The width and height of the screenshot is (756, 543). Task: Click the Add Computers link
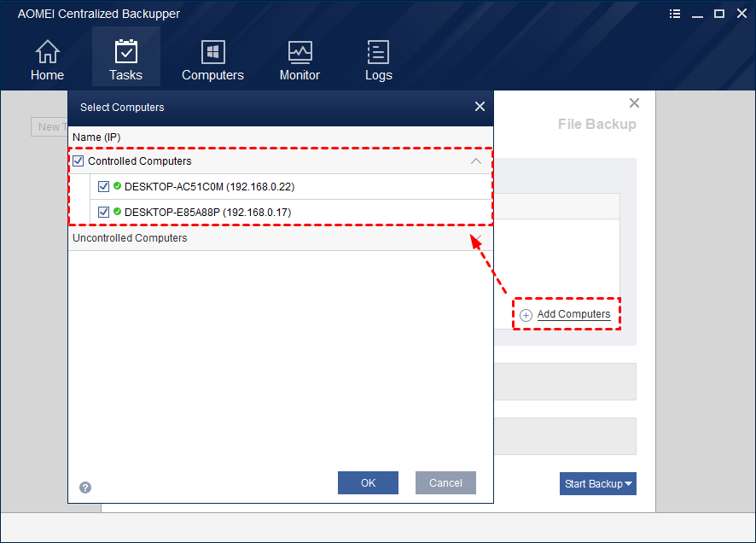point(573,314)
